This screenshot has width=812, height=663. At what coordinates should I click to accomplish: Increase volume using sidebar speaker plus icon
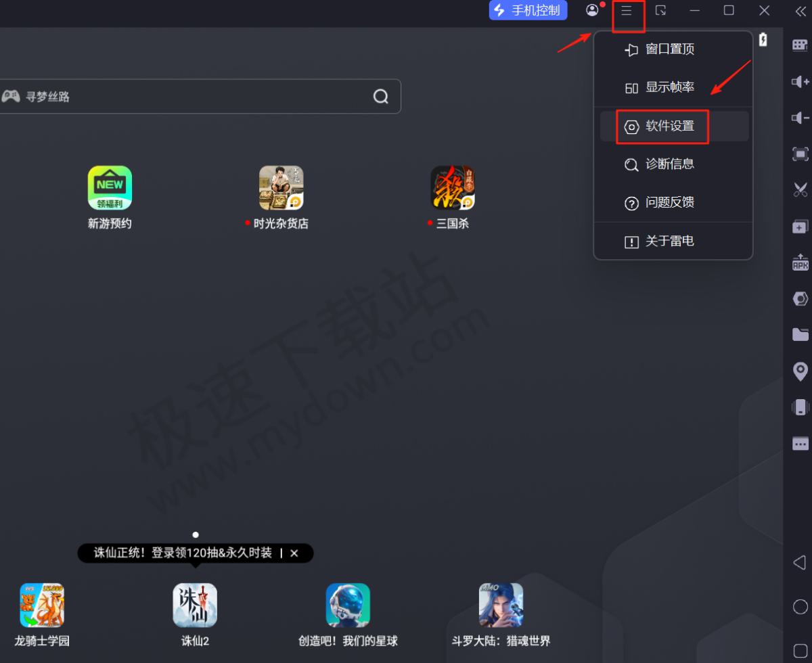pyautogui.click(x=800, y=82)
